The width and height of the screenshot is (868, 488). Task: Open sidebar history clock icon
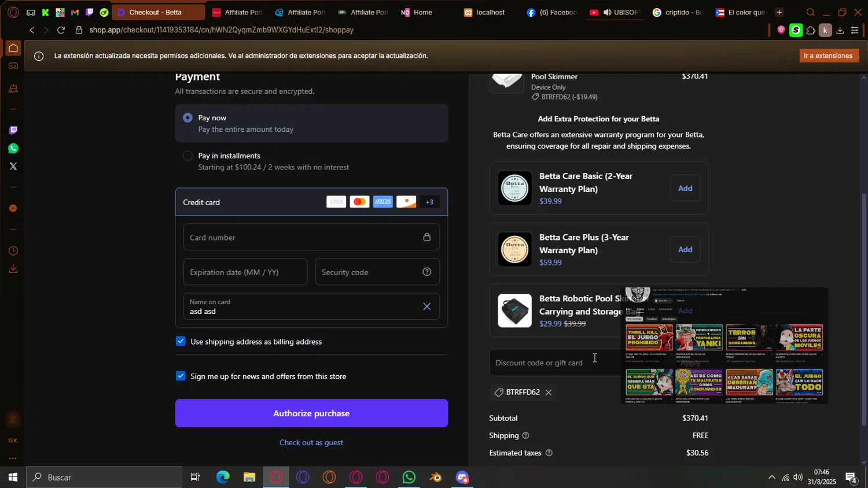pyautogui.click(x=13, y=251)
